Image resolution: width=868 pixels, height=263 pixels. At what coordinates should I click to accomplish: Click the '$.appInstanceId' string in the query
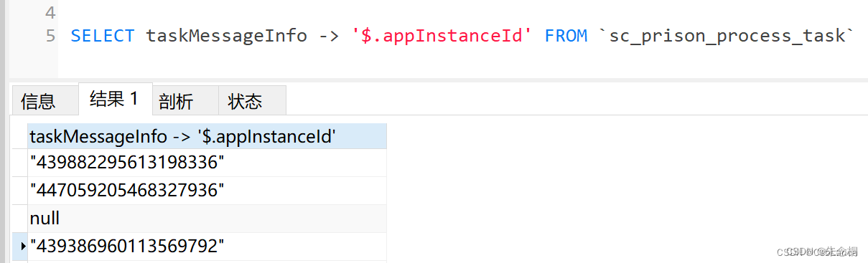click(x=442, y=36)
